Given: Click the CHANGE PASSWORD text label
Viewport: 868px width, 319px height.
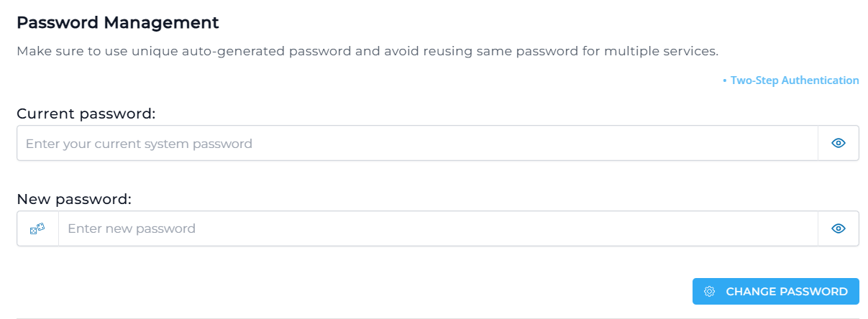Looking at the screenshot, I should [x=787, y=292].
